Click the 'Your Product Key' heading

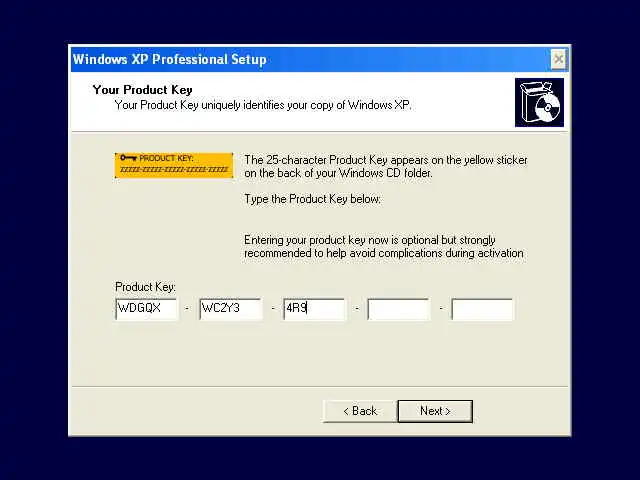pos(142,90)
